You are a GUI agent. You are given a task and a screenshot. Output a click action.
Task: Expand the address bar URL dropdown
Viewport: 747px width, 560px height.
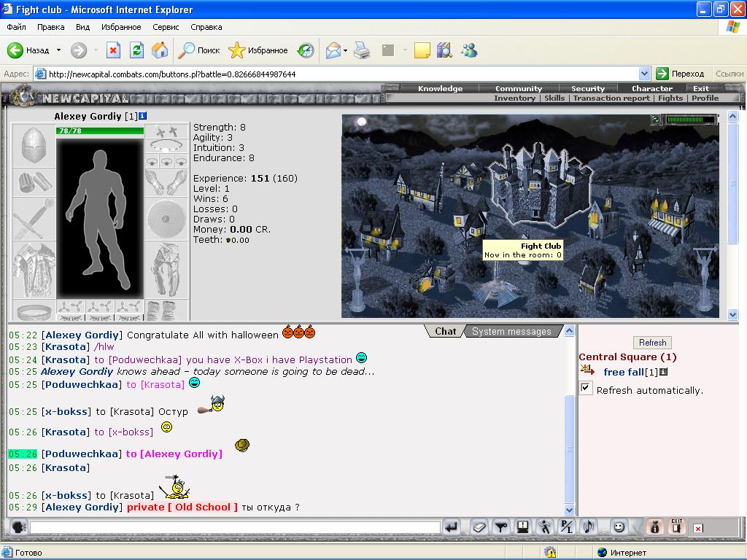[x=644, y=74]
